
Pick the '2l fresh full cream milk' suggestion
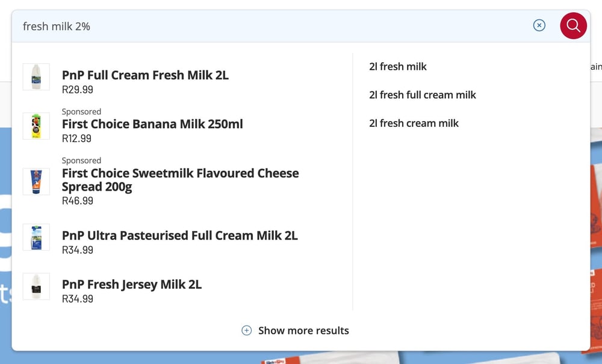point(423,94)
